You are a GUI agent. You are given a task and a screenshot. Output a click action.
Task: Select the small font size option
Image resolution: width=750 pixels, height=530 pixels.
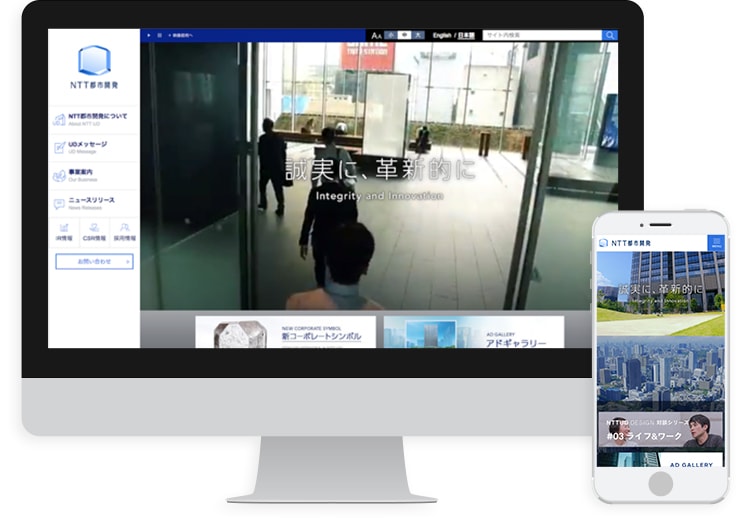point(391,35)
